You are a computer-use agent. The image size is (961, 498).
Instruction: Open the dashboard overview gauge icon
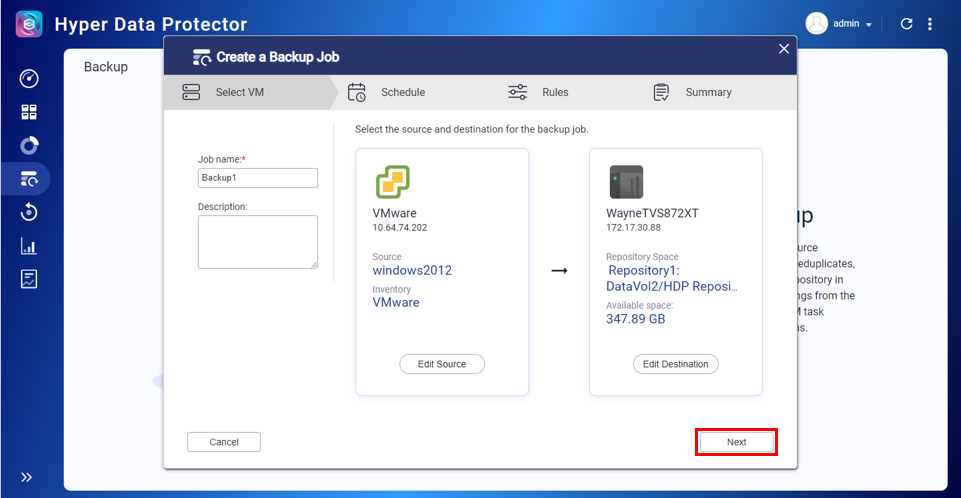(29, 78)
